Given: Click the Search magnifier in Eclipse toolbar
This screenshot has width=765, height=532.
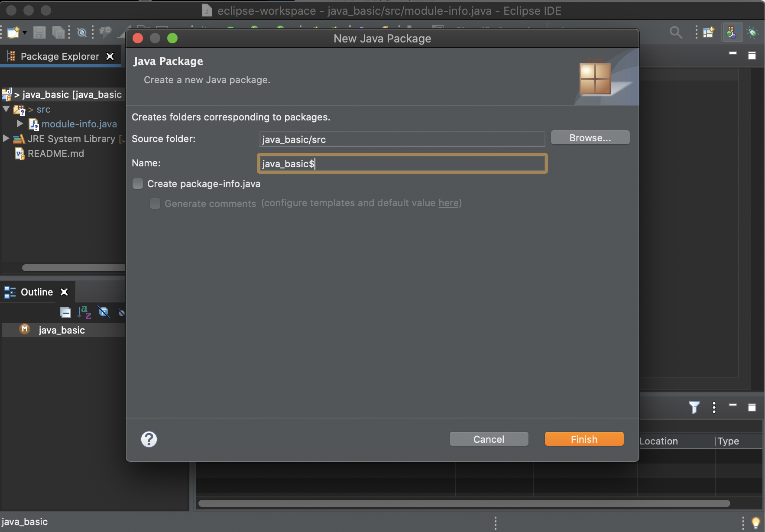Looking at the screenshot, I should (676, 32).
